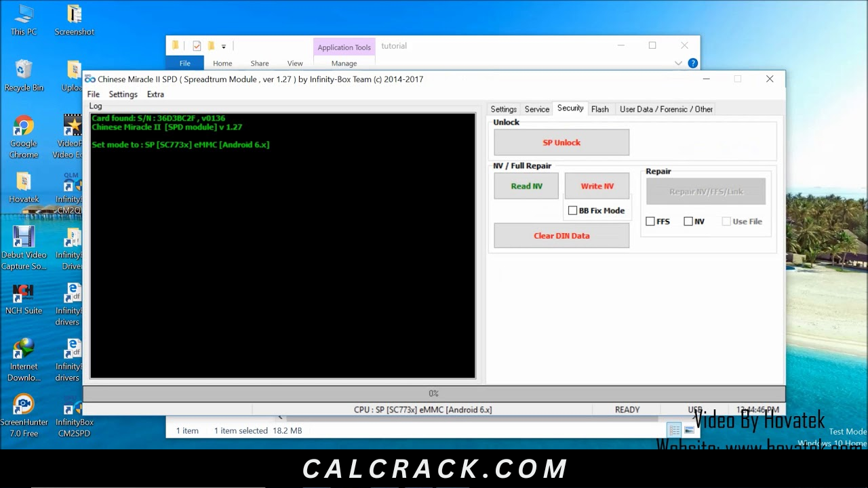
Task: Tick the NV repair checkbox
Action: point(688,222)
